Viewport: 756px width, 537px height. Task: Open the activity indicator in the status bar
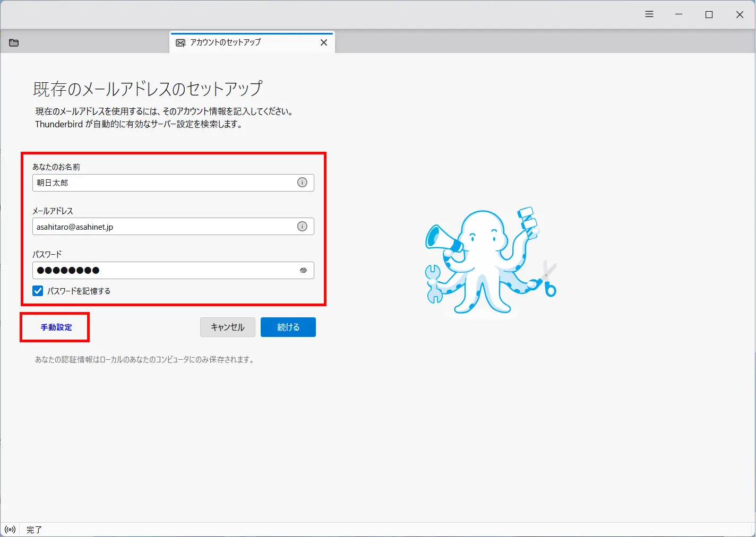click(x=10, y=529)
